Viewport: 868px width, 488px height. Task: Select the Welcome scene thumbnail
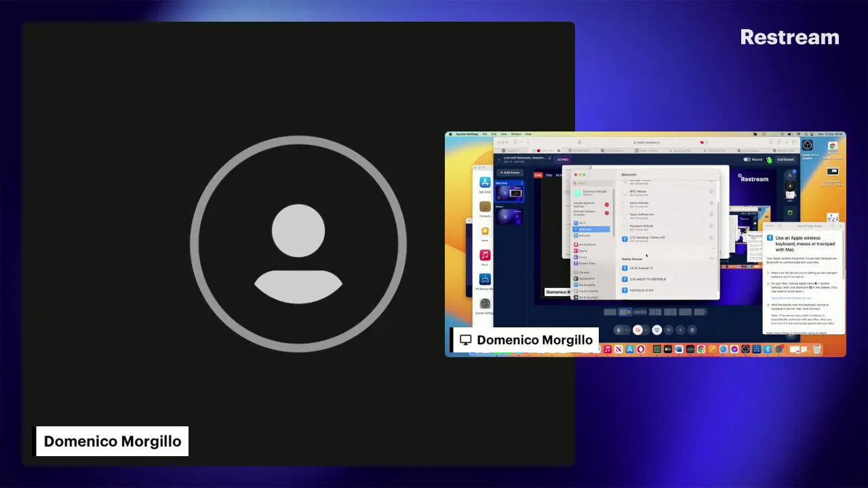510,193
